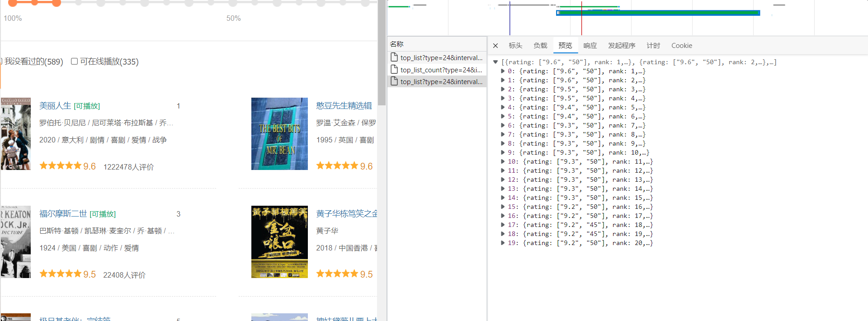Viewport: 868px width, 321px height.
Task: Select the highlighted third top_list request
Action: click(438, 81)
